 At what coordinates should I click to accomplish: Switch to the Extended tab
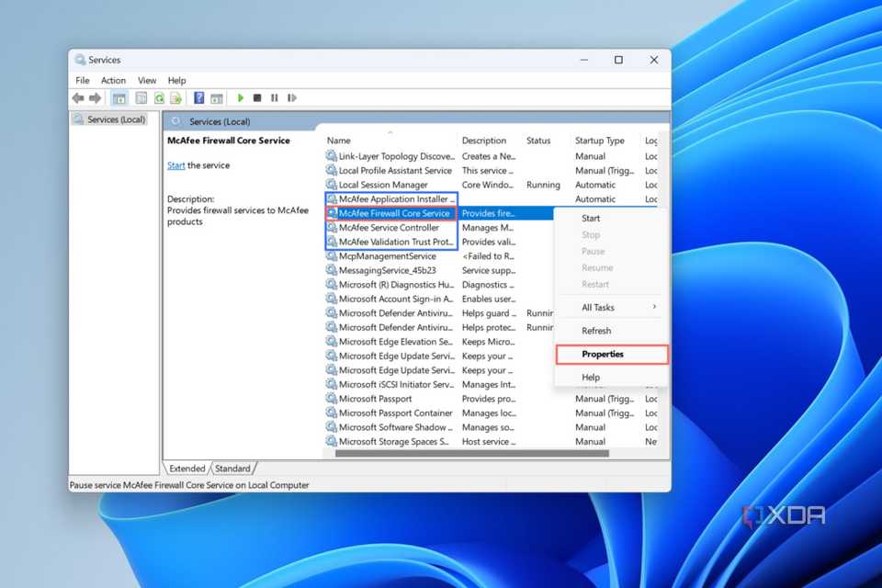click(x=187, y=469)
